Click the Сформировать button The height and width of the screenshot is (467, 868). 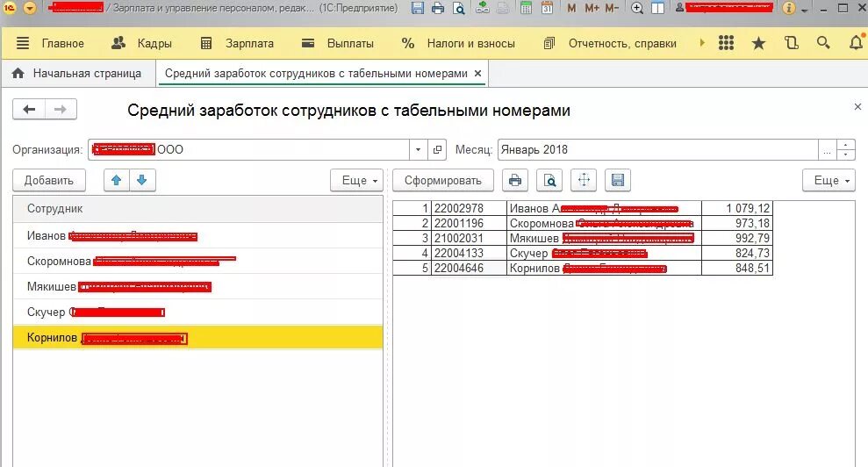point(443,180)
